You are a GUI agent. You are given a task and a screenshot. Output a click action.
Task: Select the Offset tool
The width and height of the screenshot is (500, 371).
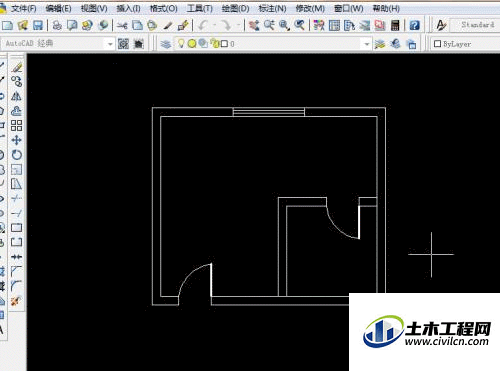pos(16,111)
